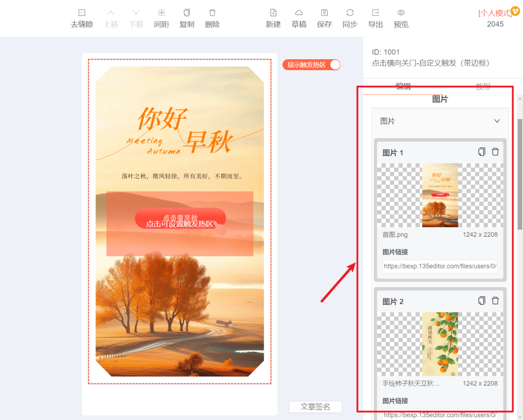Click the 图片 2 图片链接 URL field
This screenshot has height=420, width=523.
click(x=440, y=415)
